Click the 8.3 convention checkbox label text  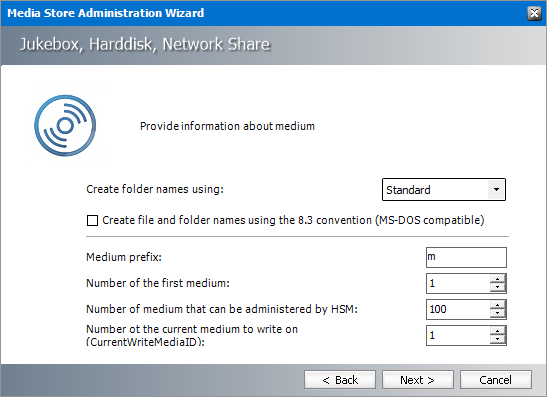tap(293, 220)
